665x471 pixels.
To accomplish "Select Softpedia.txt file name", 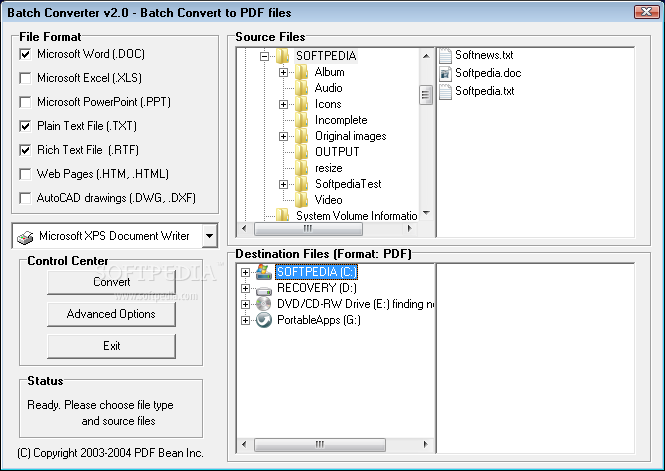I will 485,91.
